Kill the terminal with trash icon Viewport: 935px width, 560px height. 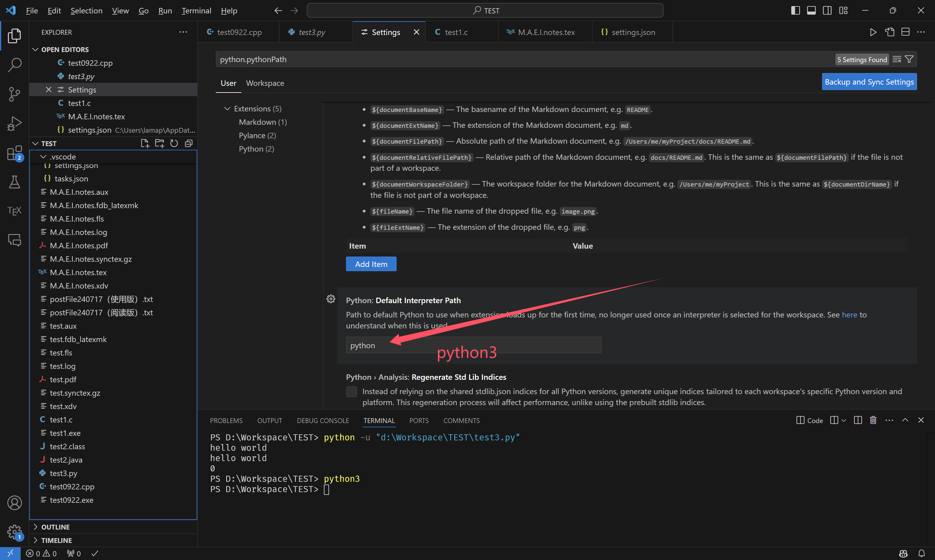[x=873, y=420]
